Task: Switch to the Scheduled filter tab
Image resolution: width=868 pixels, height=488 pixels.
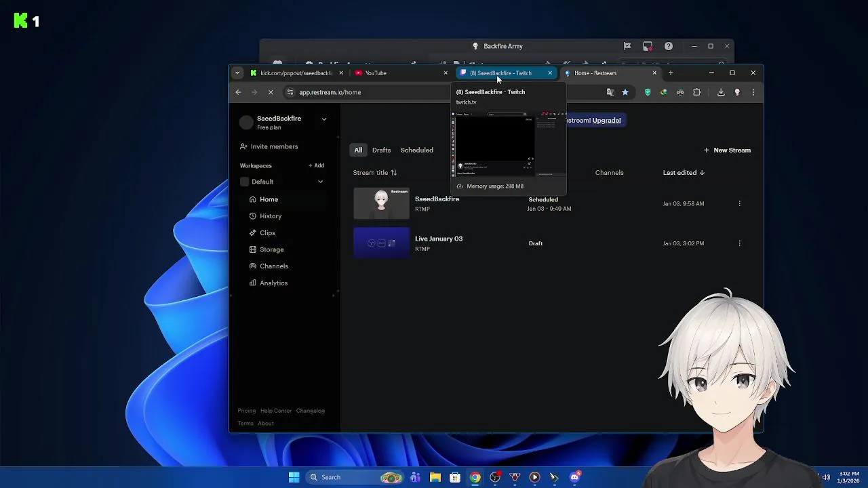Action: tap(416, 150)
